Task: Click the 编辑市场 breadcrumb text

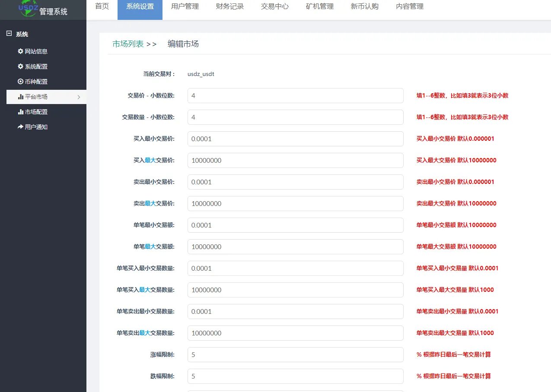Action: point(182,44)
